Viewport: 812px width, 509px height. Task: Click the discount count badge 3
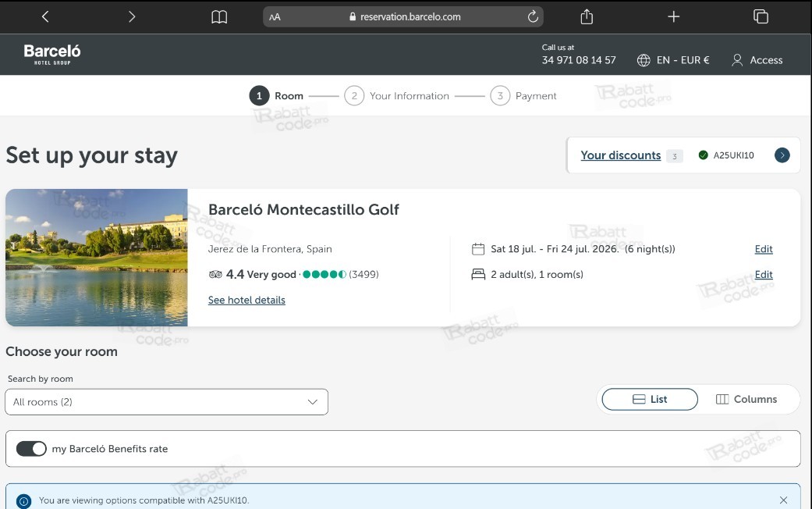pos(674,156)
